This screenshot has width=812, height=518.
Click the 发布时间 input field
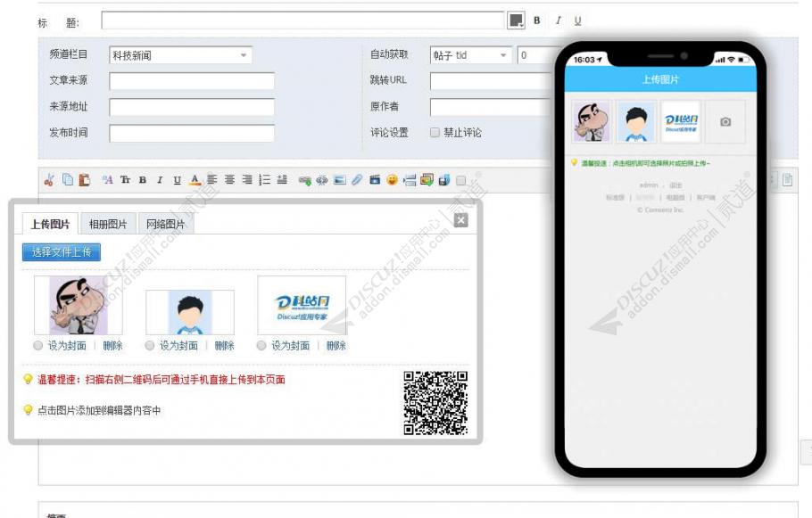point(192,133)
